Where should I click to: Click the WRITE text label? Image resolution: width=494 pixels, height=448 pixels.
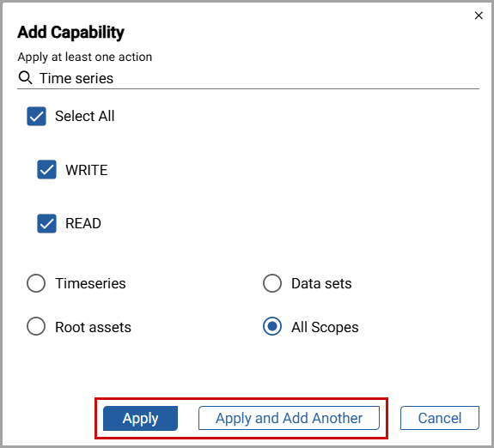click(87, 170)
